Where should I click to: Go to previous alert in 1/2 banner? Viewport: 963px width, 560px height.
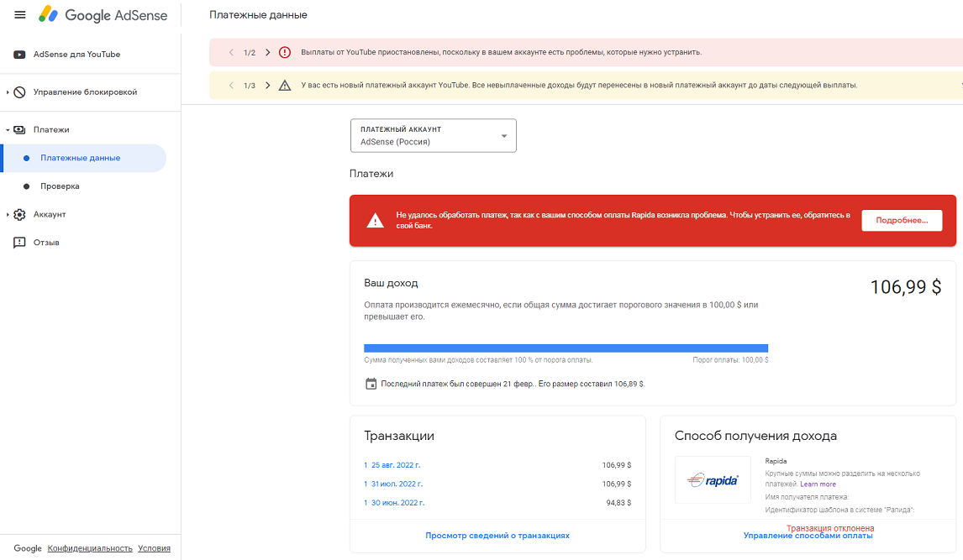coord(232,52)
